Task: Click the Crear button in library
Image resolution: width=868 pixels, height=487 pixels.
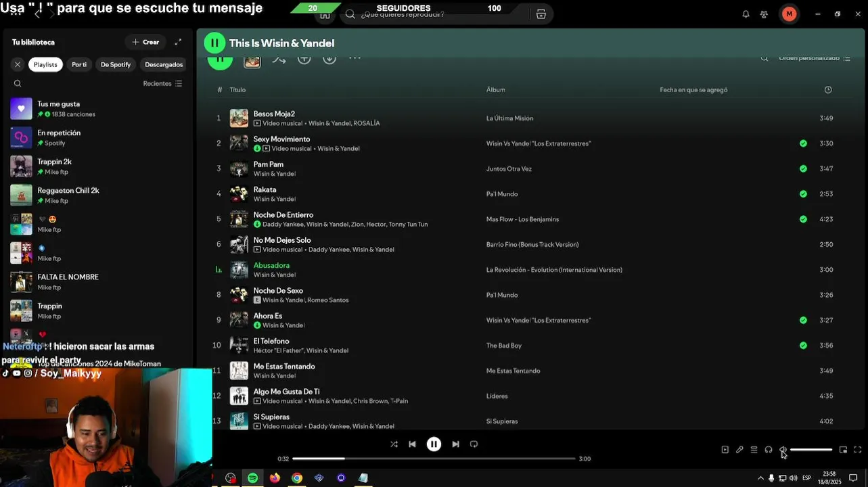Action: coord(145,42)
